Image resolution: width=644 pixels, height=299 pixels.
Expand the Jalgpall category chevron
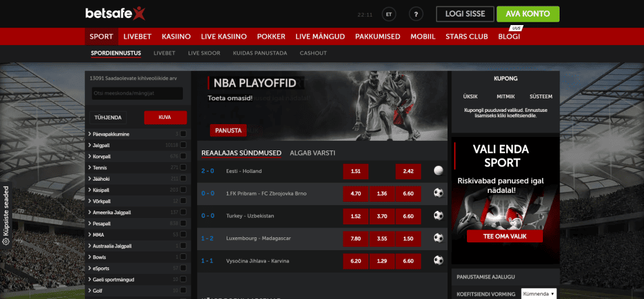click(x=89, y=145)
